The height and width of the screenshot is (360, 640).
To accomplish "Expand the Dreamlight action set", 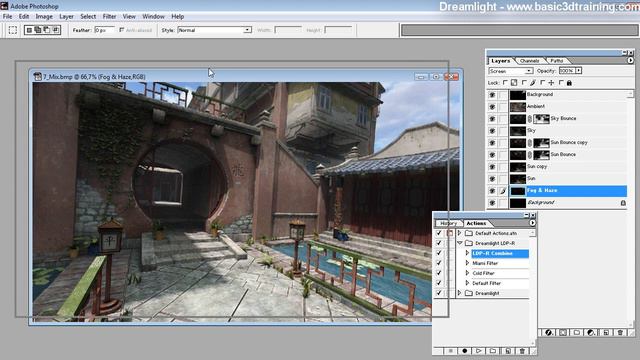I will point(459,293).
